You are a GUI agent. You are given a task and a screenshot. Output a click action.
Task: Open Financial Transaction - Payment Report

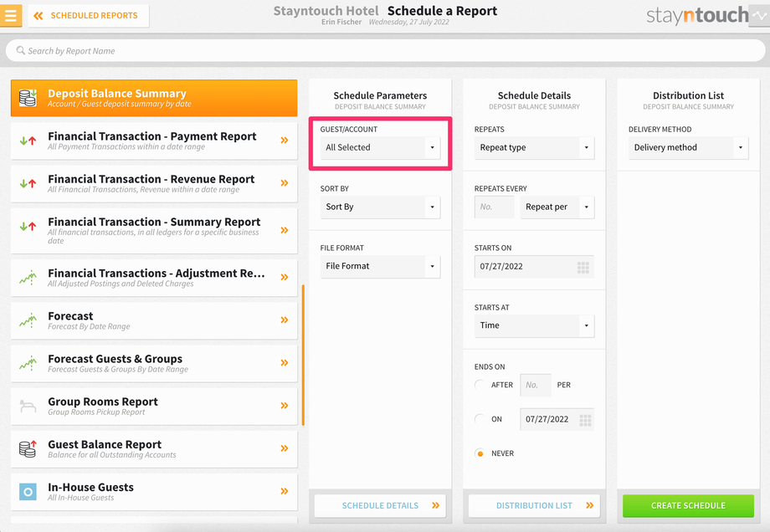154,141
